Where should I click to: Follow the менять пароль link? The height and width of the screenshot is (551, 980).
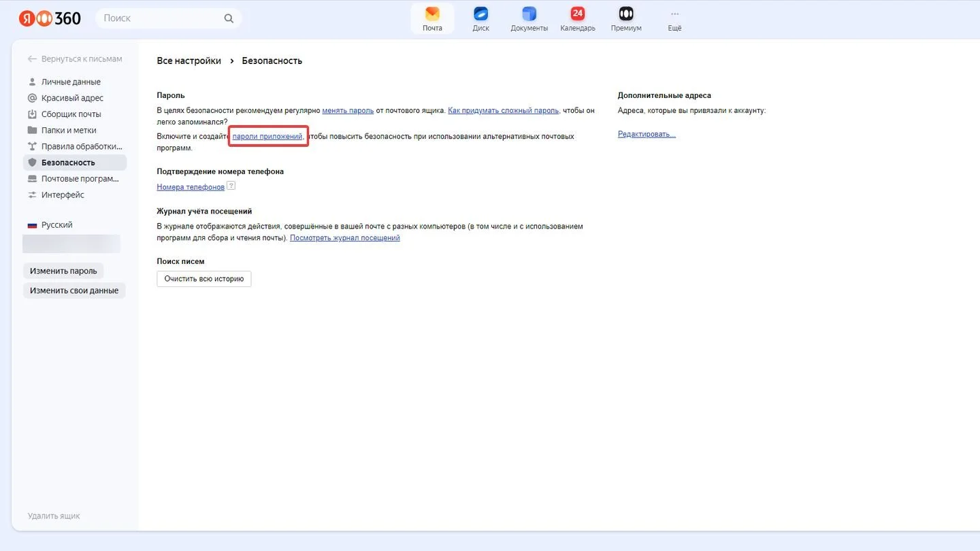click(x=348, y=110)
